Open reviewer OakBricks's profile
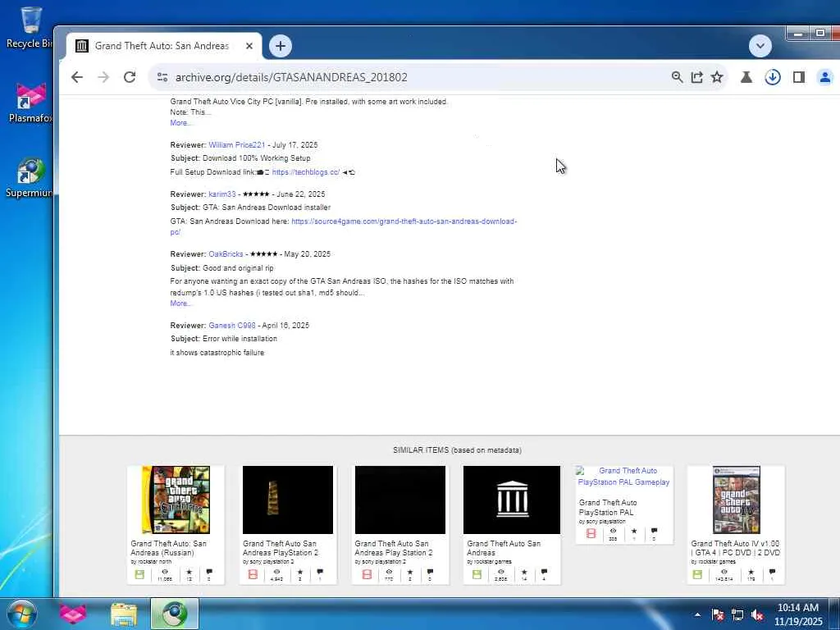This screenshot has height=630, width=840. click(226, 254)
